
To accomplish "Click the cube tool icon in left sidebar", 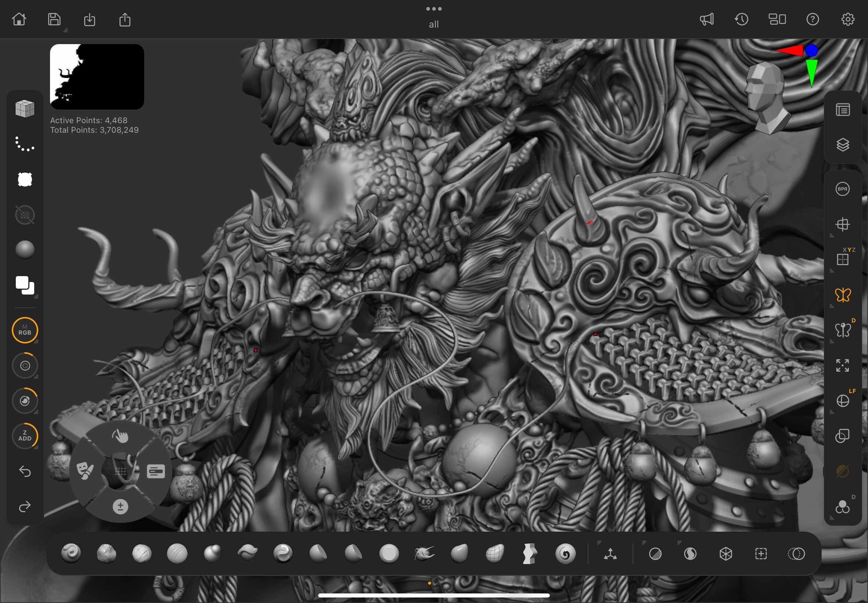I will pos(25,109).
